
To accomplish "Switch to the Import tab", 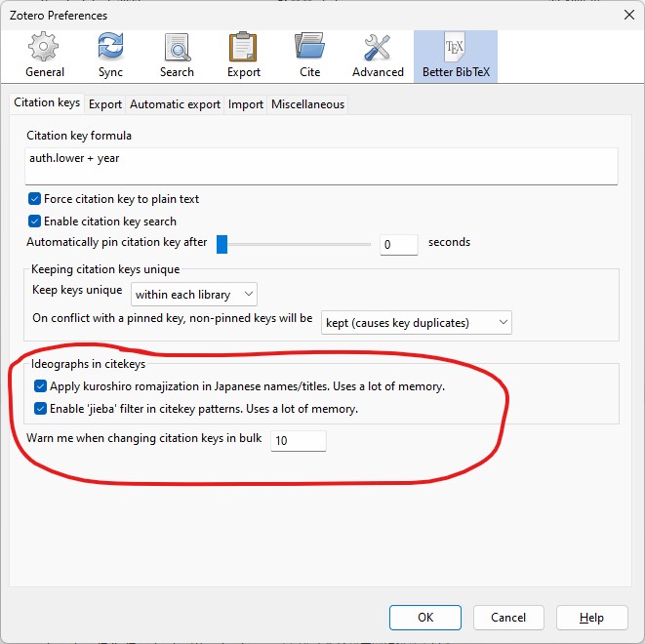I will click(246, 104).
